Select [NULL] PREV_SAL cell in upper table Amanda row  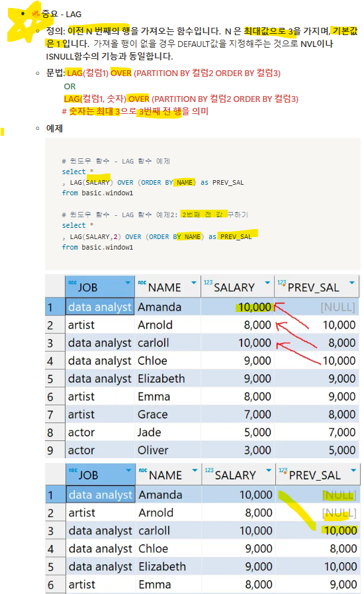pos(316,307)
